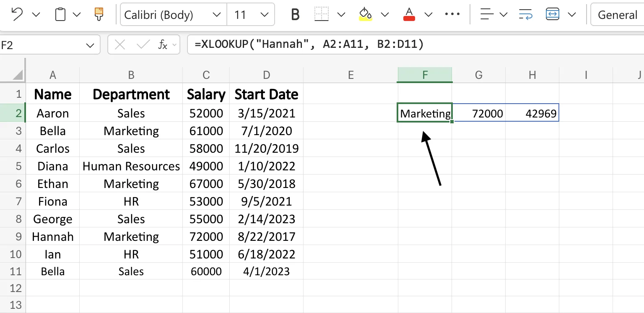Select column C header
644x313 pixels.
click(x=206, y=75)
